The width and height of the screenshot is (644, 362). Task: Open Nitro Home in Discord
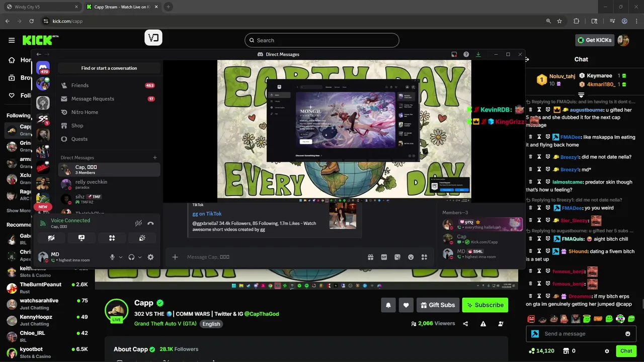coord(109,112)
